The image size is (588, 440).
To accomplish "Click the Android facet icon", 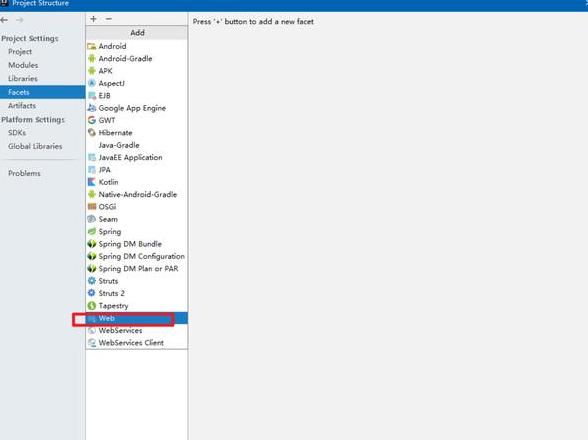I will point(92,46).
